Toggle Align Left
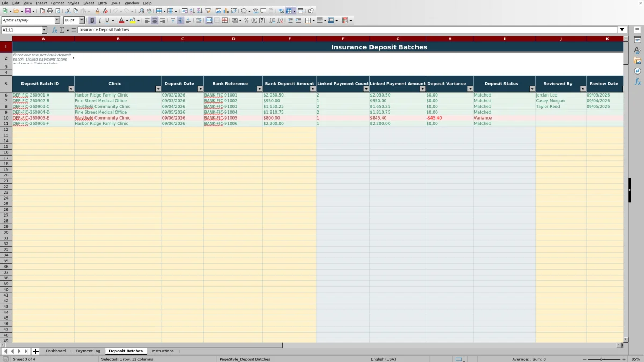644x362 pixels. coord(147,20)
